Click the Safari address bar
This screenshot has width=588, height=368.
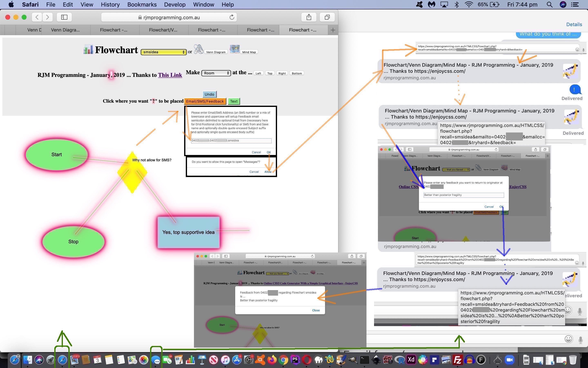pyautogui.click(x=169, y=17)
